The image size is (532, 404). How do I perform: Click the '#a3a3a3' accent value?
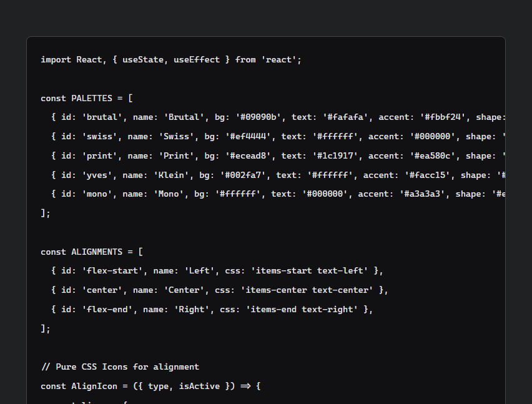pos(422,194)
